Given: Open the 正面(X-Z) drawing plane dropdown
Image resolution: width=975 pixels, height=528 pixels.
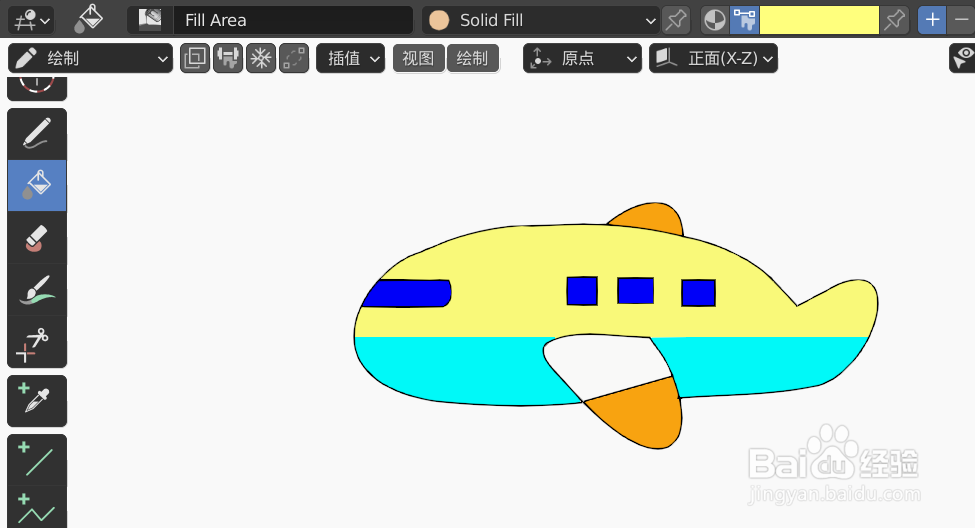Looking at the screenshot, I should [713, 58].
